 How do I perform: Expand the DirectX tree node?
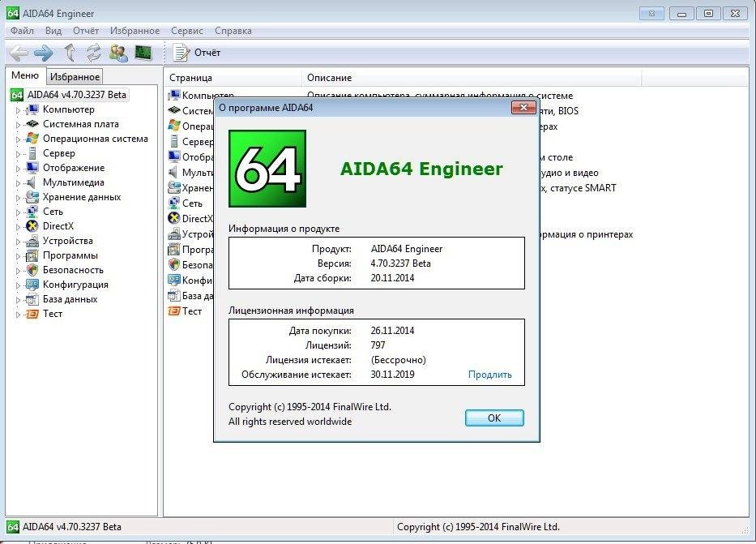pyautogui.click(x=19, y=227)
